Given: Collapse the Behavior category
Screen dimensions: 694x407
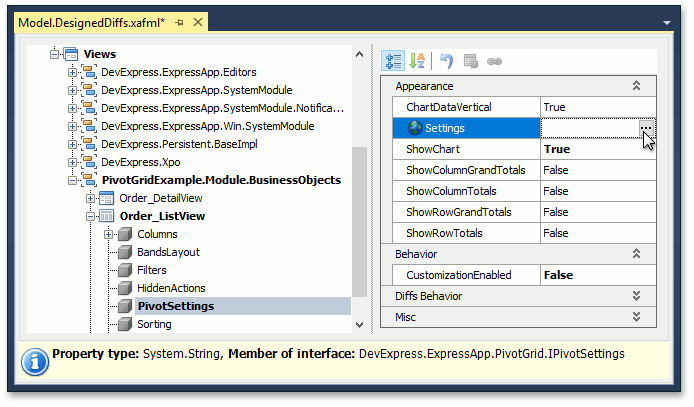Looking at the screenshot, I should tap(636, 253).
